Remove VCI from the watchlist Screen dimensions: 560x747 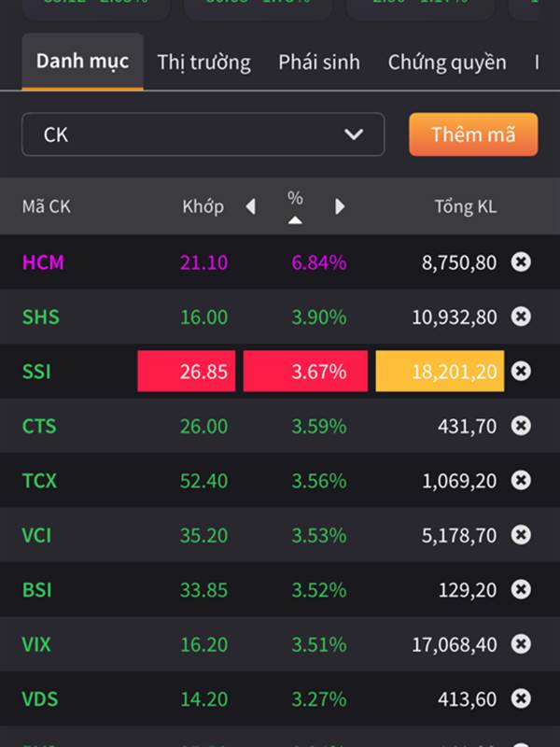pyautogui.click(x=521, y=535)
